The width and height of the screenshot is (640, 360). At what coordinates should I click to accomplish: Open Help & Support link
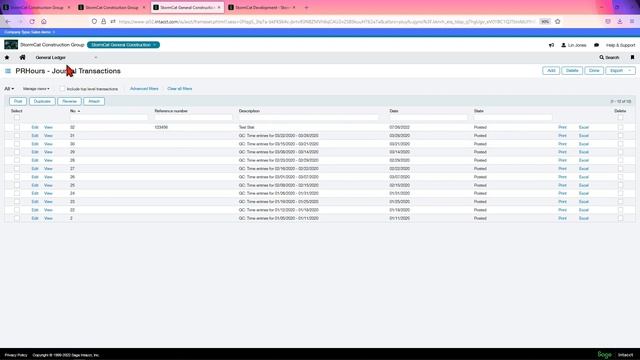point(620,45)
